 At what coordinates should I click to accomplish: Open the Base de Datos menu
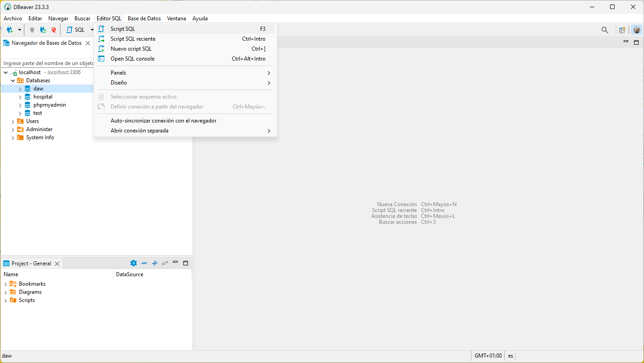point(144,19)
